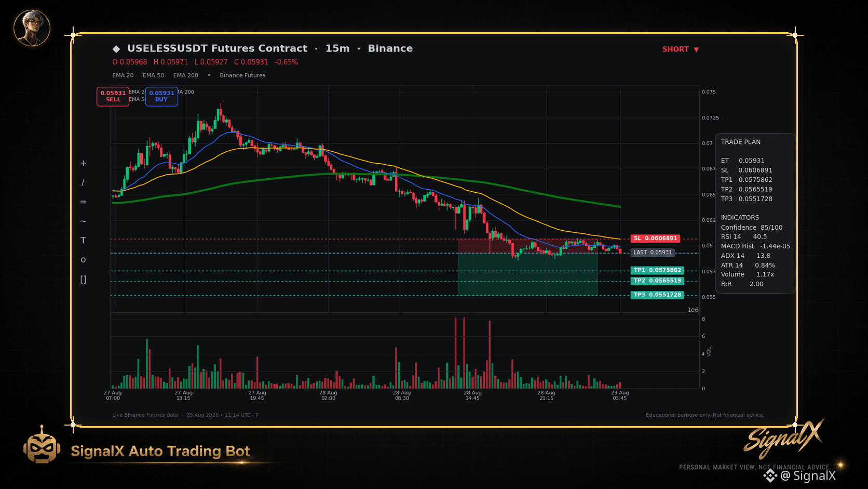868x489 pixels.
Task: Click the LAST 0.05931 price tag
Action: click(x=653, y=253)
